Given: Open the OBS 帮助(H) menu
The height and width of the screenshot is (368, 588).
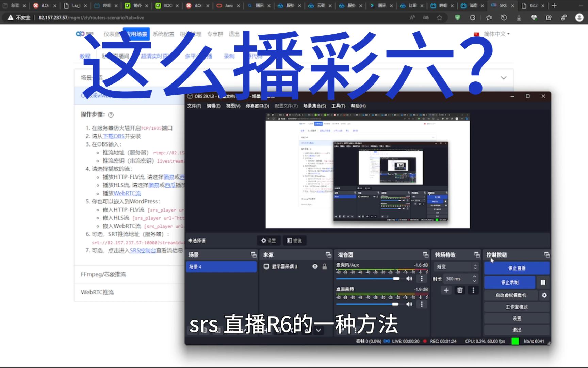Looking at the screenshot, I should pos(358,106).
